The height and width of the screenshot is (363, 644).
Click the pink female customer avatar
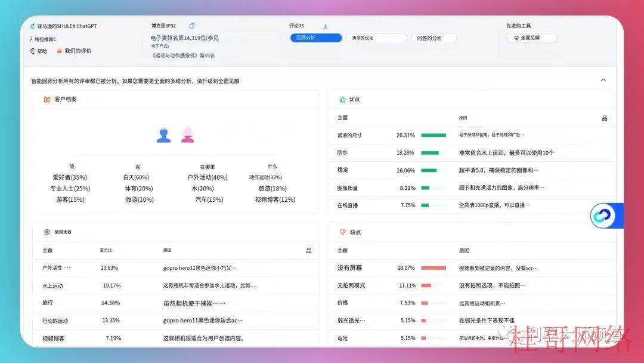(x=188, y=135)
